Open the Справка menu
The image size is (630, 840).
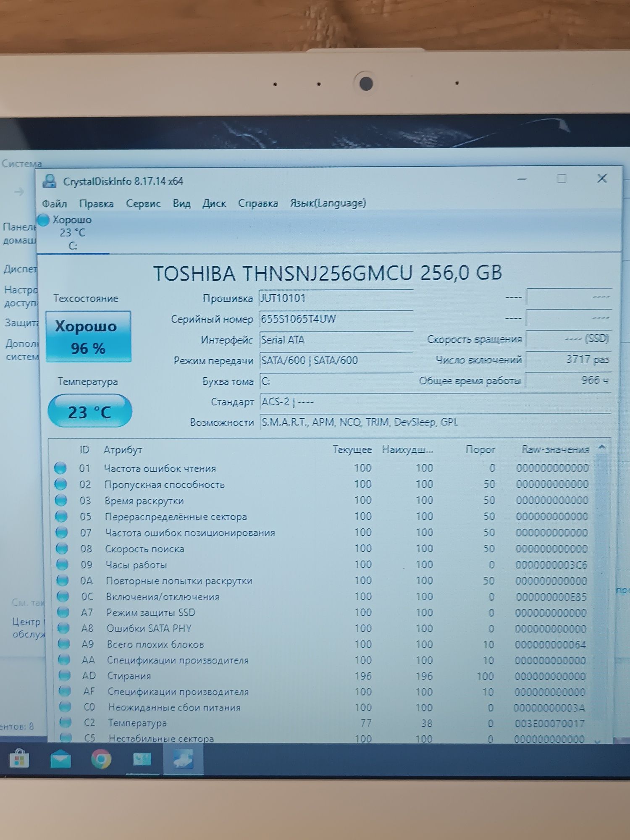click(x=258, y=203)
